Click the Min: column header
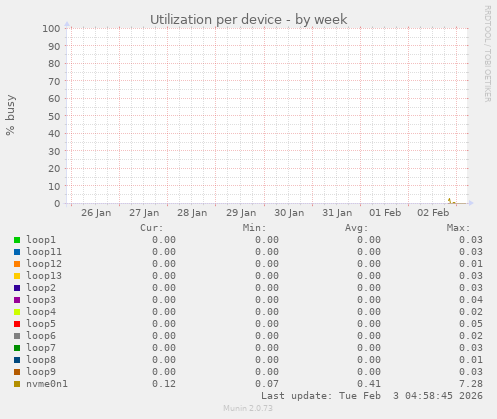The width and height of the screenshot is (497, 419). [254, 228]
